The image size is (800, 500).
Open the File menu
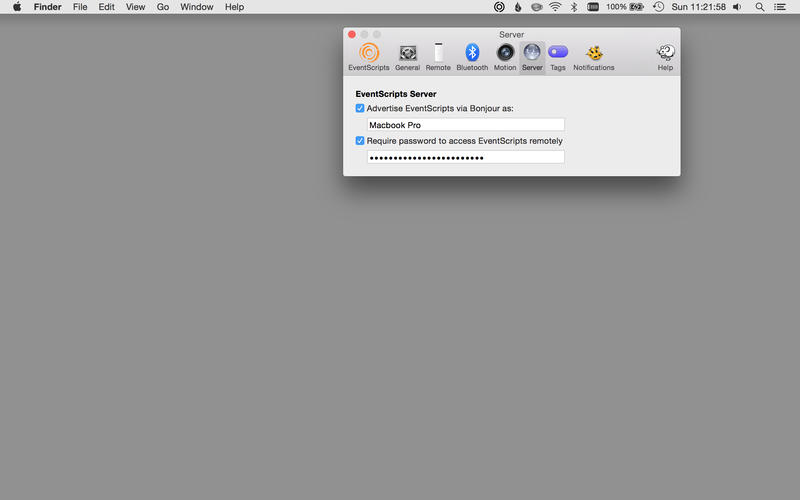80,7
